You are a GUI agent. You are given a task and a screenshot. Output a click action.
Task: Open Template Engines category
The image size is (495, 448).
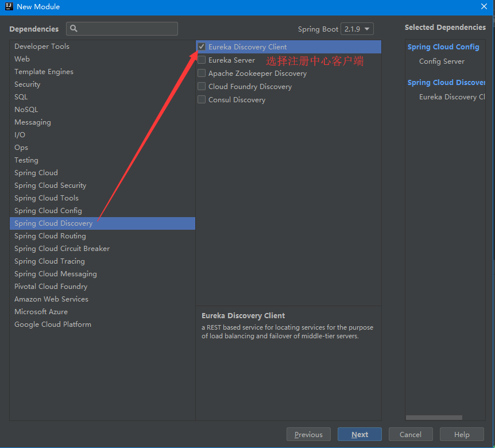tap(102, 72)
